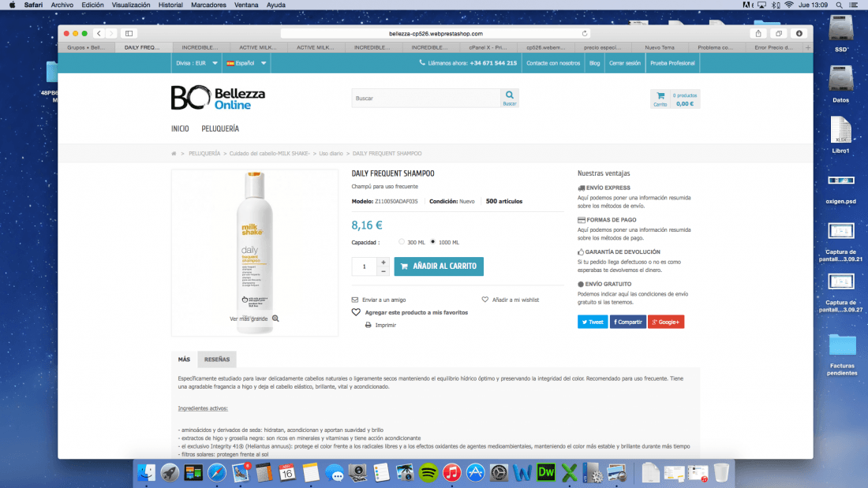Image resolution: width=868 pixels, height=488 pixels.
Task: Open Facturas pendientes folder on desktop
Action: [842, 354]
